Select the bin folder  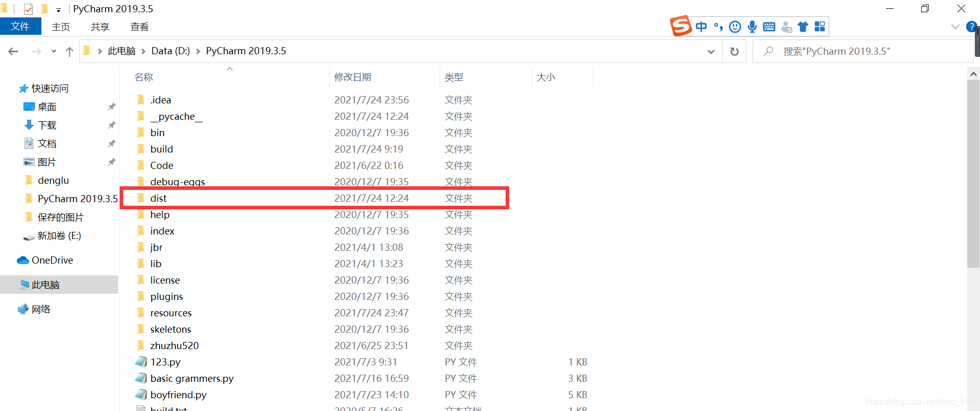point(157,133)
